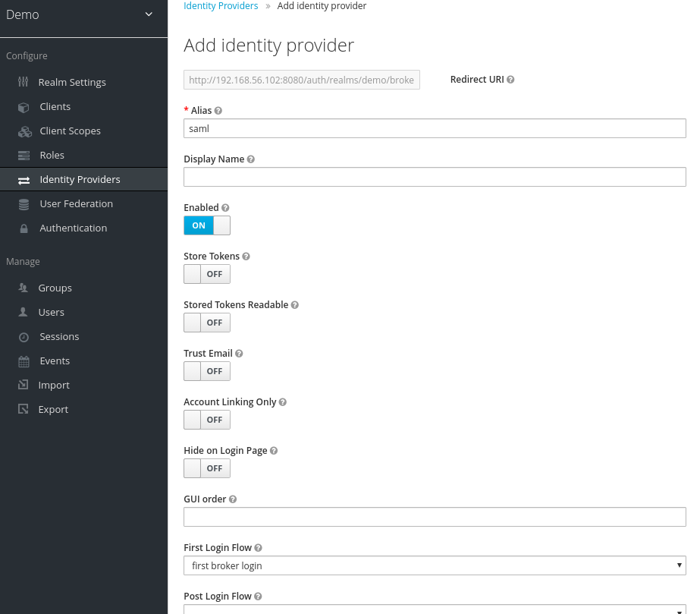Click the Sessions clock icon
The width and height of the screenshot is (700, 614).
click(x=24, y=337)
